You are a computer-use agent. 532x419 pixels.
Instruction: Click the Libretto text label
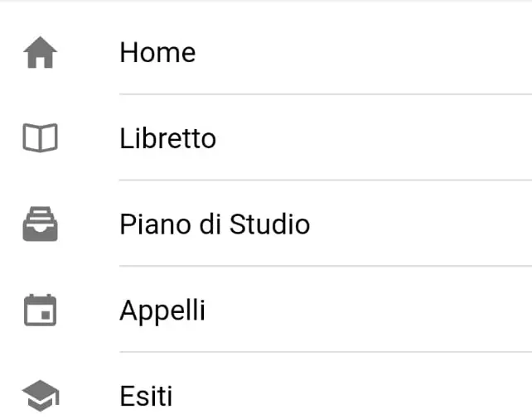pos(168,138)
